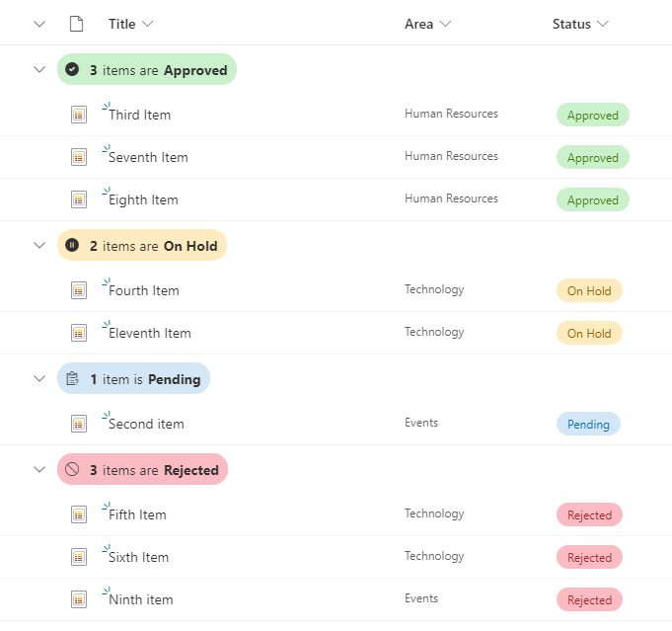
Task: Click the Approved status pill for Eighth Item
Action: pos(593,199)
